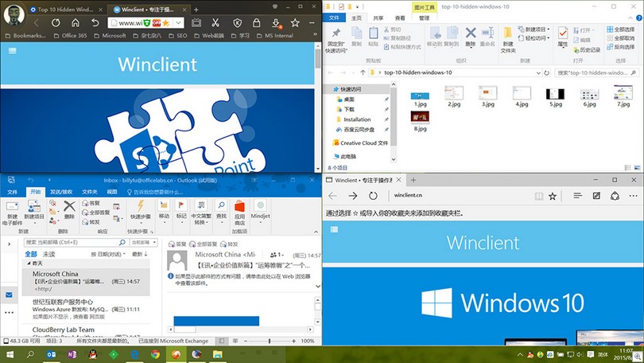Viewport: 644px width, 363px height.
Task: Open the Send/Receive tab in Outlook
Action: pos(61,192)
